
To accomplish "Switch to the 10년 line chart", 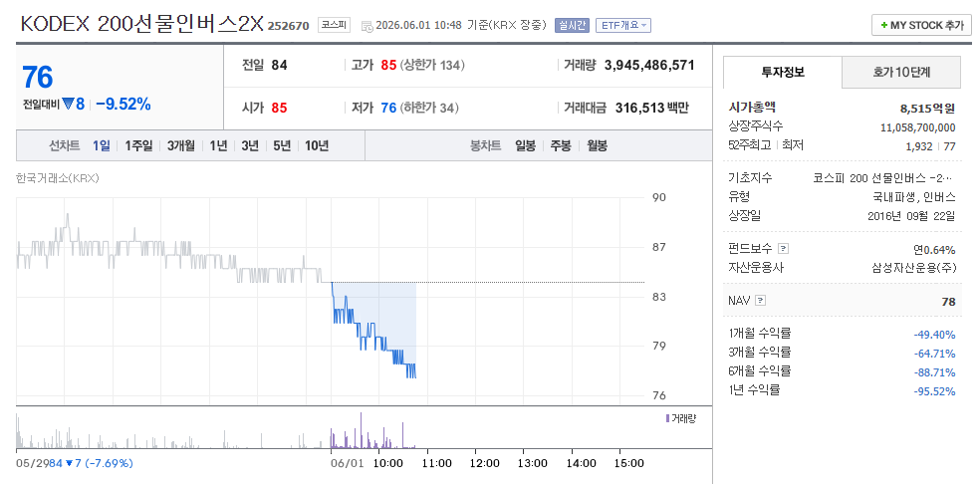I will 317,145.
